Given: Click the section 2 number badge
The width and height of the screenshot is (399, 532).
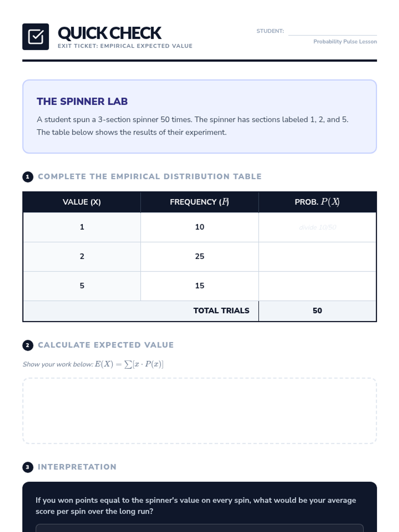Looking at the screenshot, I should click(x=28, y=345).
